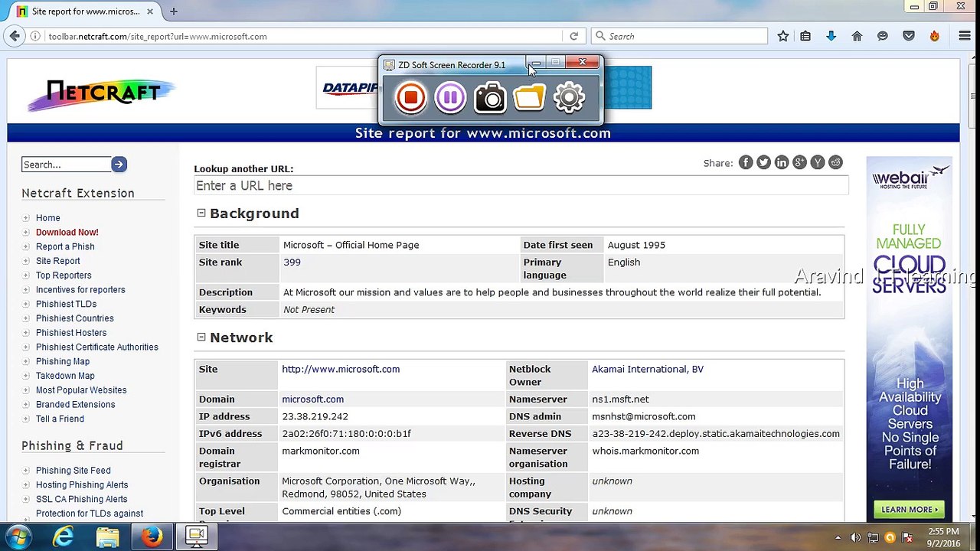Open Branded Extensions link
980x551 pixels.
click(75, 404)
